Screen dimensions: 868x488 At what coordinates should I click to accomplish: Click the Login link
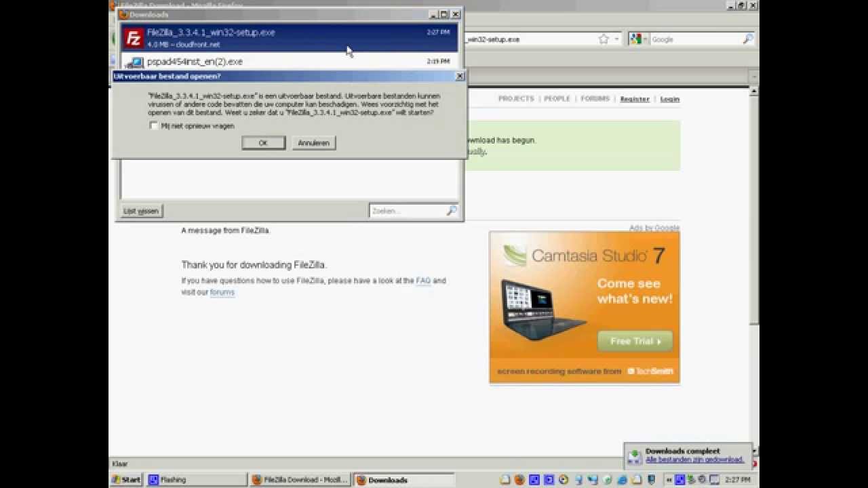click(x=669, y=99)
